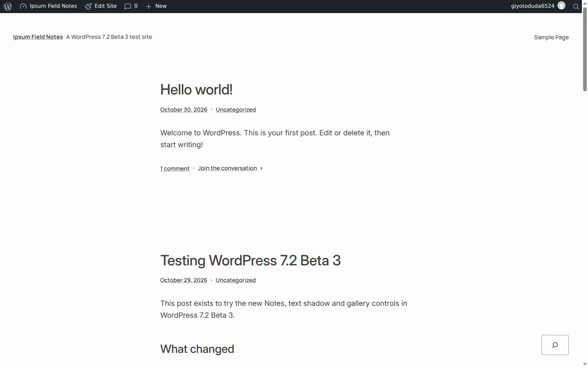588x368 pixels.
Task: Click the vertical scrollbar thumb
Action: coord(585,49)
